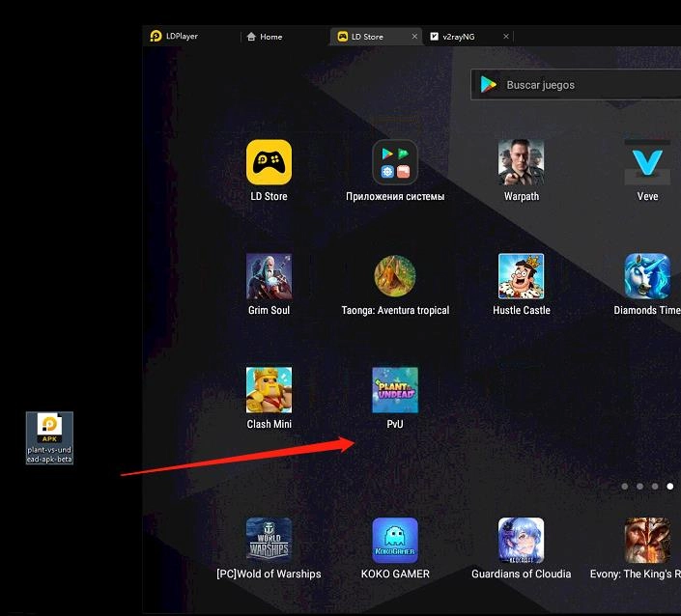
Task: Click the 'KOKO GAMER' label text
Action: click(395, 574)
